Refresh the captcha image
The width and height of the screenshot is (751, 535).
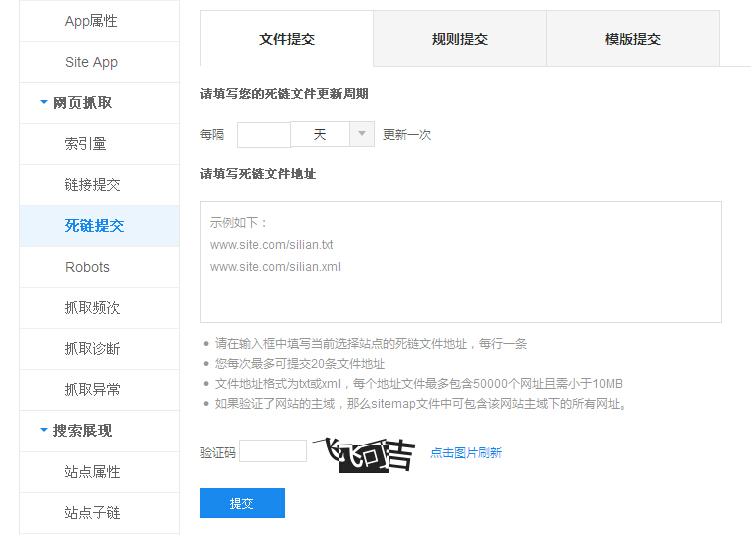tap(364, 454)
